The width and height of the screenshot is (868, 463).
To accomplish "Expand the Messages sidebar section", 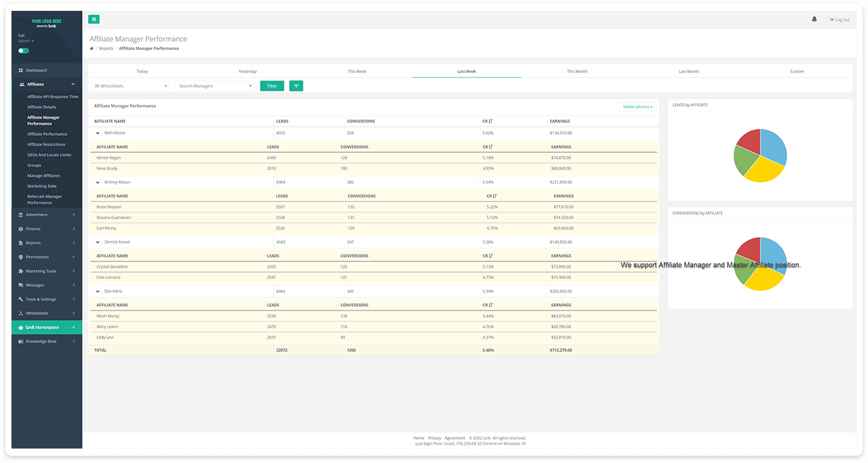I will 46,285.
